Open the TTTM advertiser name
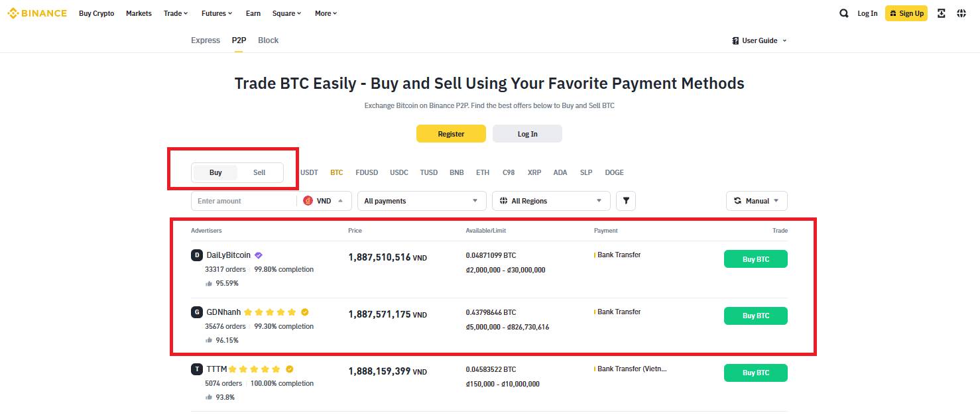Screen dimensions: 980x415 coord(217,369)
